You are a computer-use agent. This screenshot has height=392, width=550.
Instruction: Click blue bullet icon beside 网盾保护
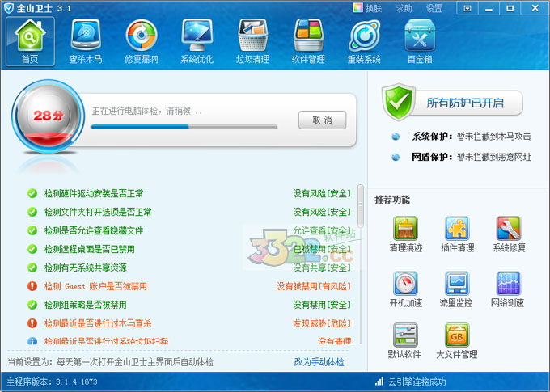pyautogui.click(x=396, y=157)
